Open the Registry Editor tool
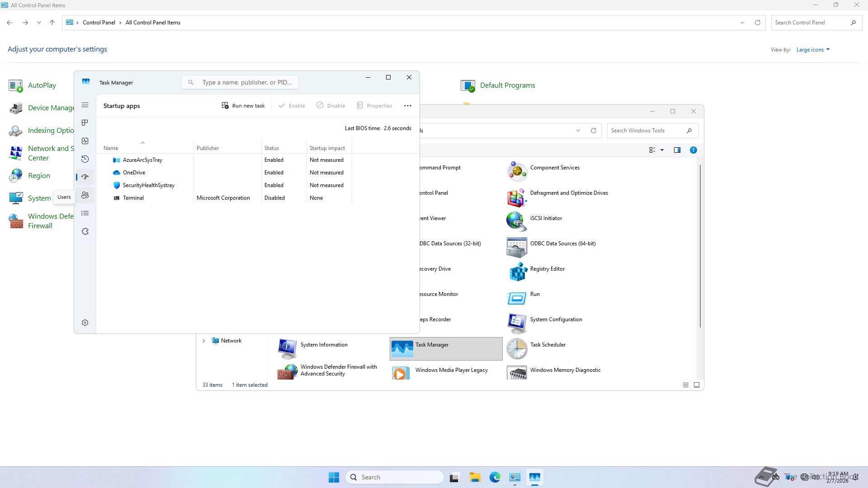 click(547, 269)
